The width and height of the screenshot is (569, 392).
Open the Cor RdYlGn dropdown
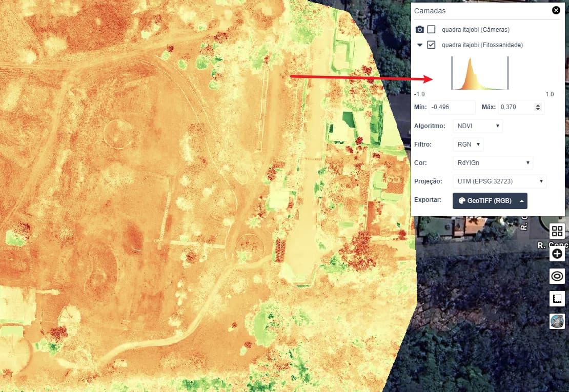493,163
